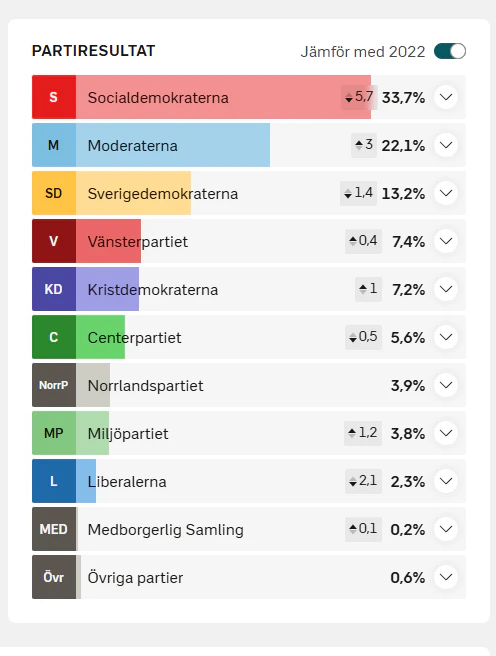Click the blue M party badge
496x656 pixels.
coord(54,145)
